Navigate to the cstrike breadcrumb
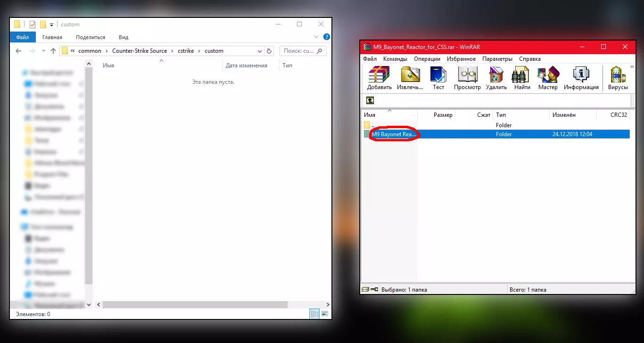 pyautogui.click(x=185, y=51)
